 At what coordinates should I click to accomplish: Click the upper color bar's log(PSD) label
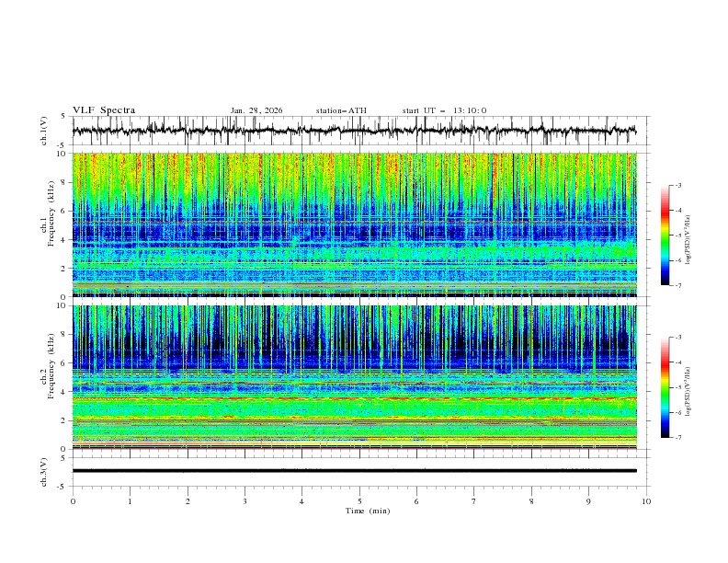688,240
